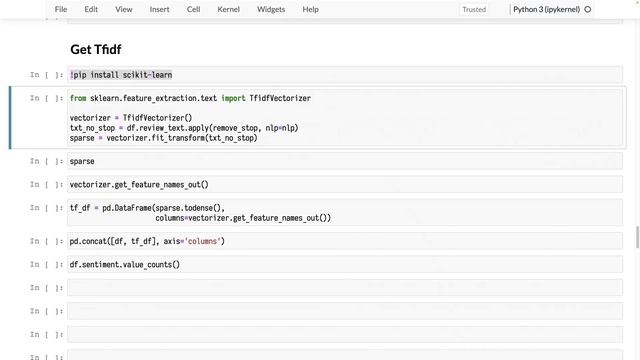Click the tf_df = pd.DataFrame line
Screen dimensions: 640x360
[147, 208]
